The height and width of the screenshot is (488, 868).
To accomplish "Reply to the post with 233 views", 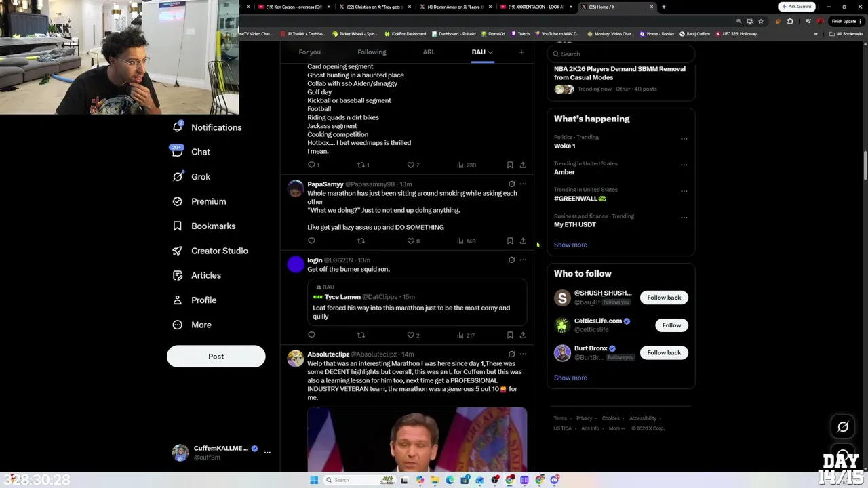I will 313,165.
